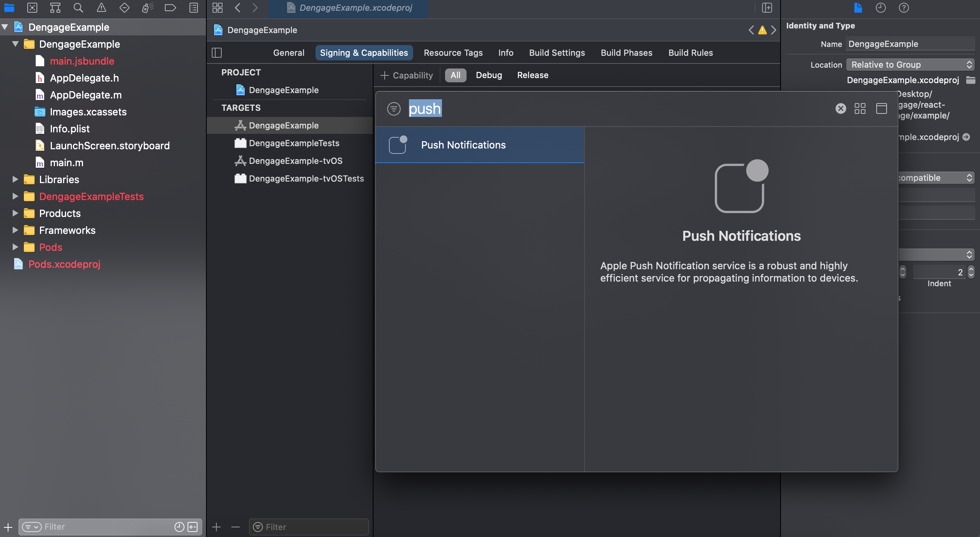Select the Source Control navigator icon

point(32,8)
